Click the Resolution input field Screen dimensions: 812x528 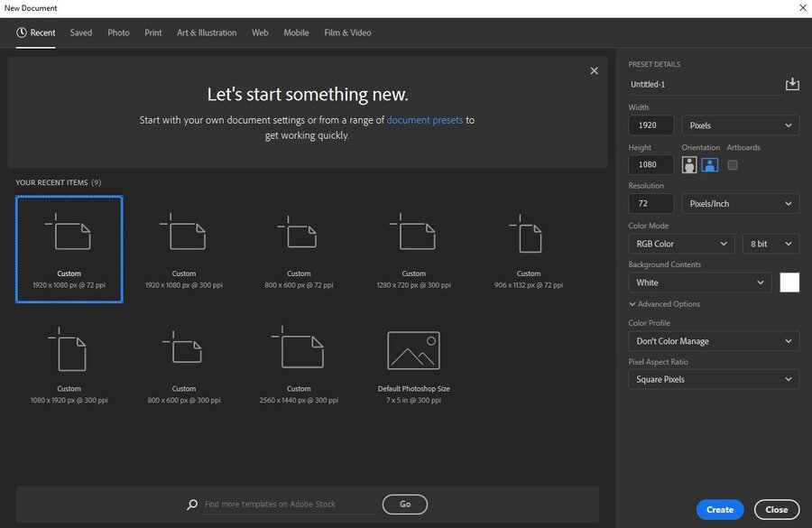click(x=651, y=204)
